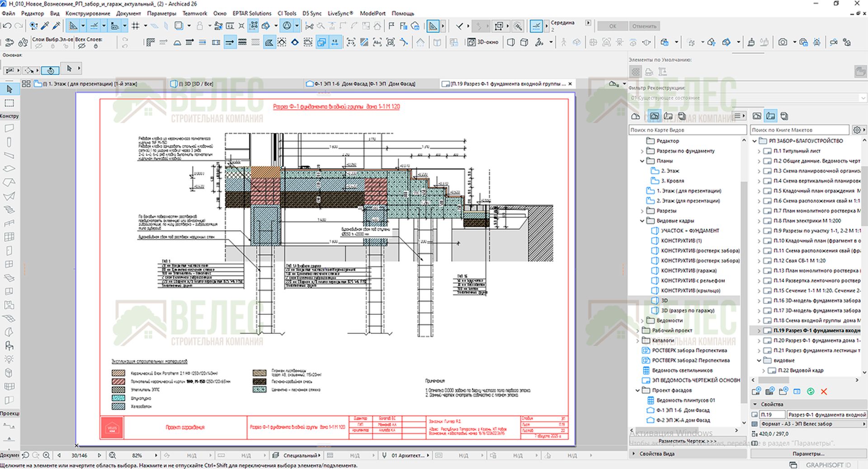Click the red delete X in Layout Book
This screenshot has height=469, width=868.
click(824, 392)
